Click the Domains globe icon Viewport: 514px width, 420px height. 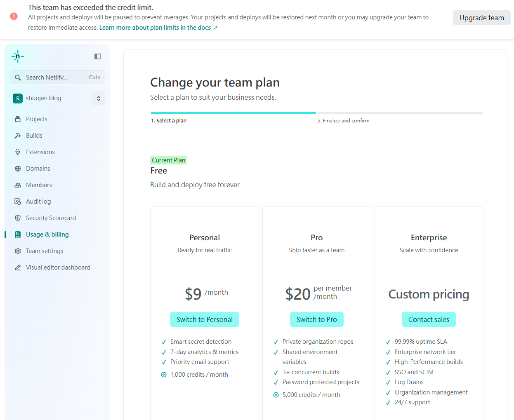tap(18, 169)
